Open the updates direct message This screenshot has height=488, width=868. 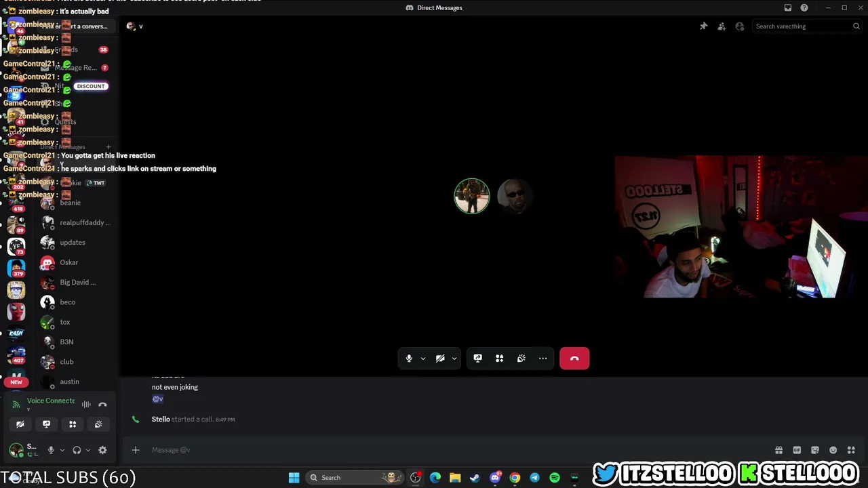pyautogui.click(x=75, y=243)
